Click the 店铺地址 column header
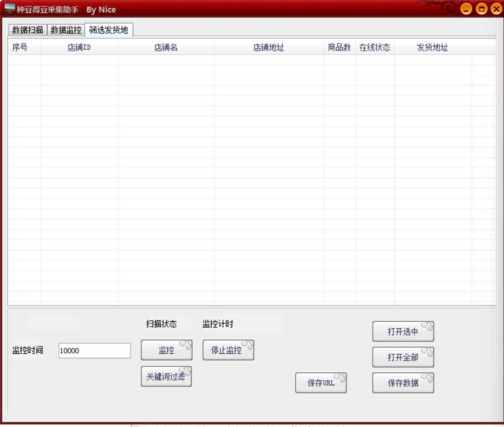The width and height of the screenshot is (504, 427). point(269,48)
